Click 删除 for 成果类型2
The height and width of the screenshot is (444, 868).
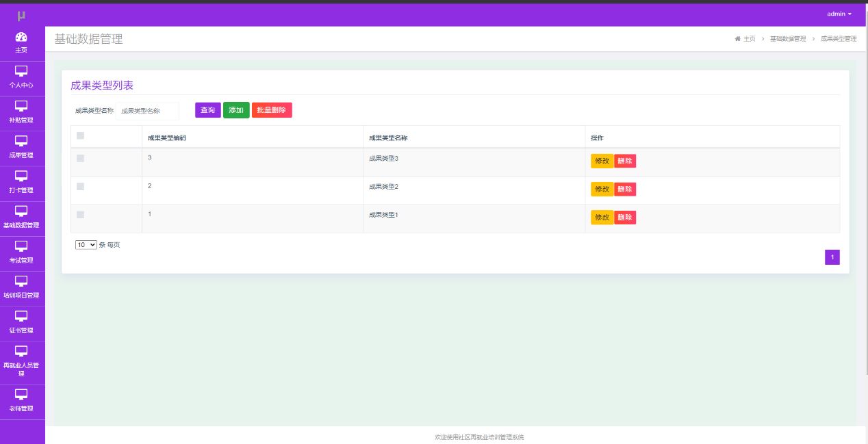coord(625,189)
